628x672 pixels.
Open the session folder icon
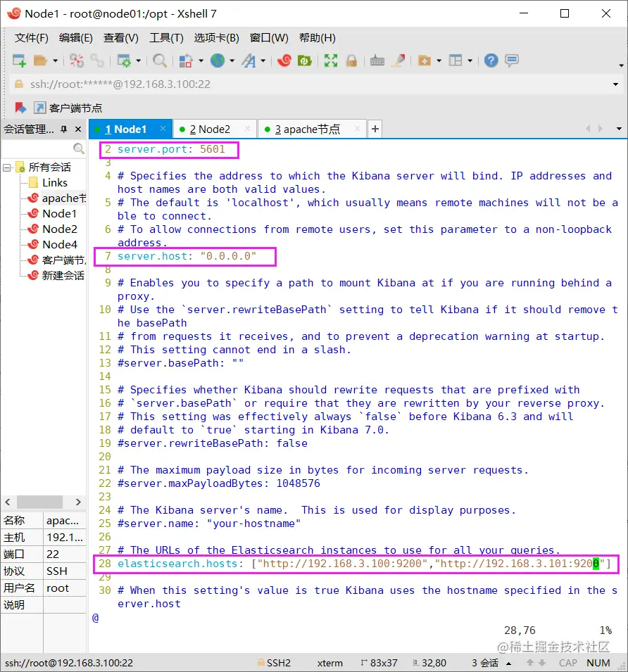point(40,61)
